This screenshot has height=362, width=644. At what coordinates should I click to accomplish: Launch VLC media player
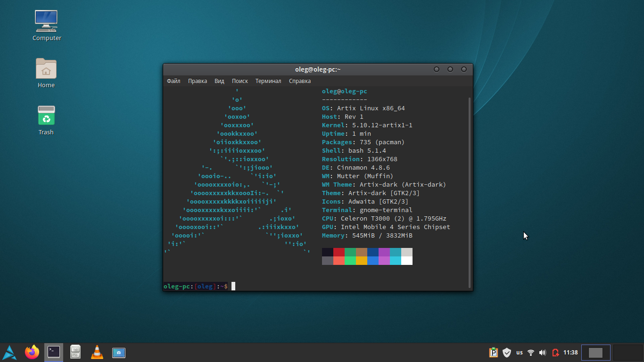(97, 352)
